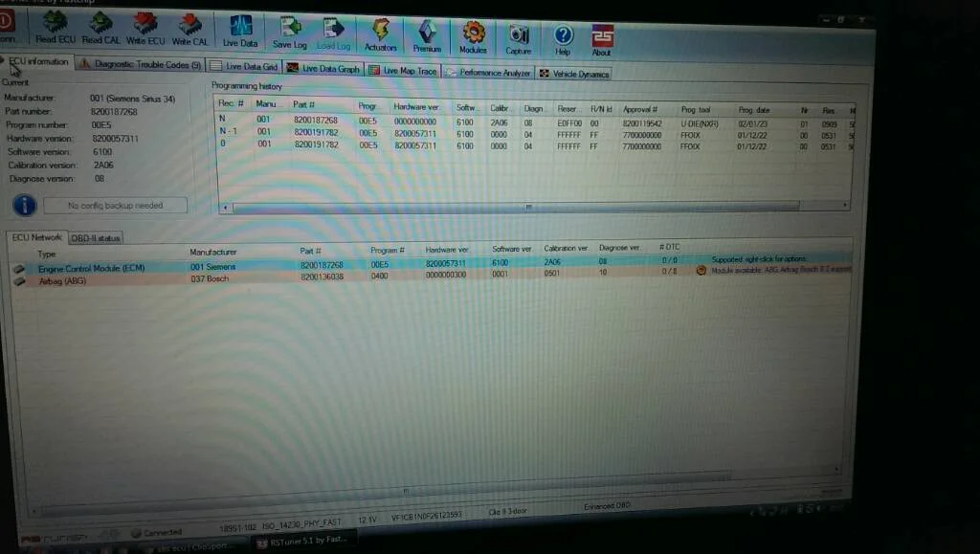Click the programming history right scroll arrow
Viewport: 980px width, 554px height.
845,205
